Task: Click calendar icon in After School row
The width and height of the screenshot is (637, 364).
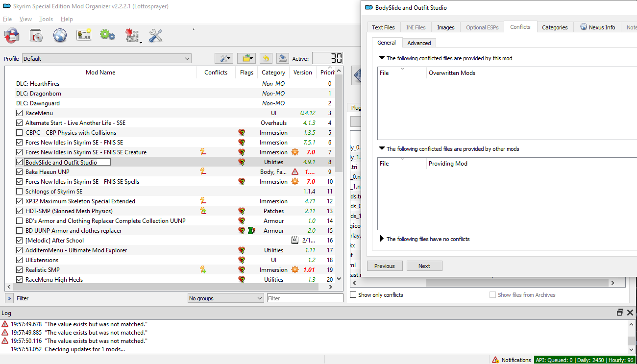Action: [x=294, y=240]
